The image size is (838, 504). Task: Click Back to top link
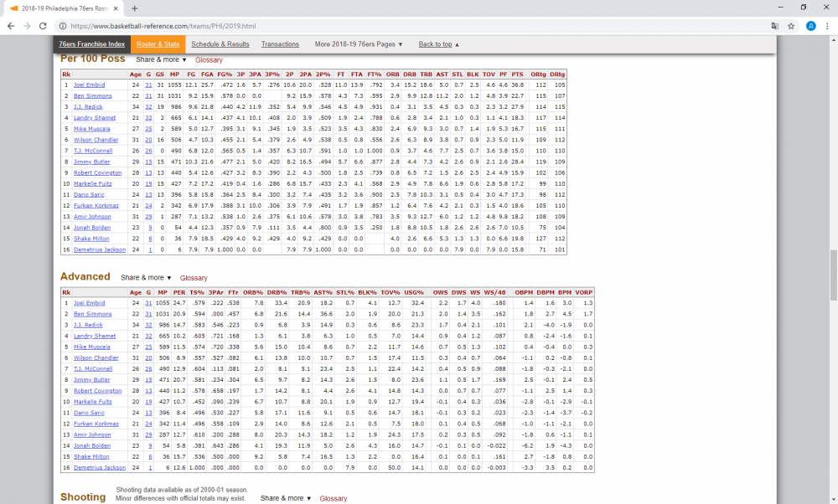438,44
